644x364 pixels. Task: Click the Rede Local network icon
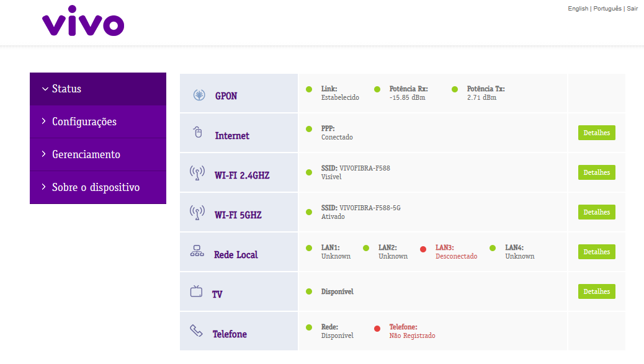coord(197,251)
